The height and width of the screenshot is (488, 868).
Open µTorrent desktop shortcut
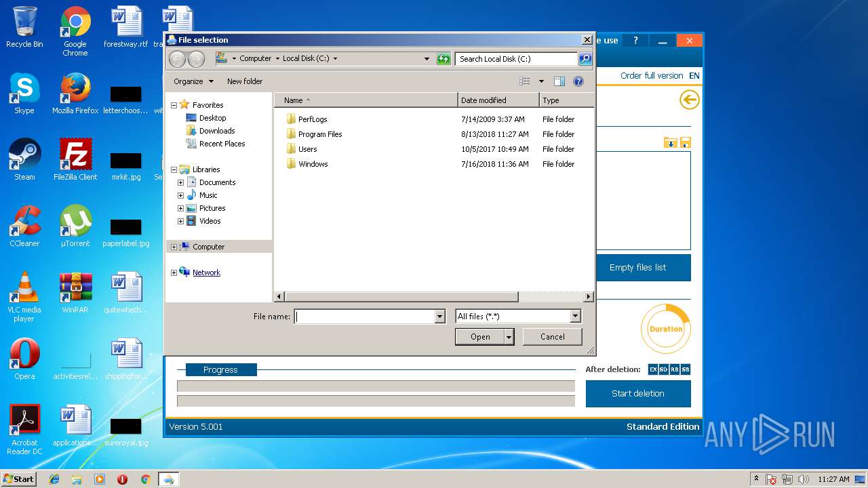pyautogui.click(x=75, y=226)
